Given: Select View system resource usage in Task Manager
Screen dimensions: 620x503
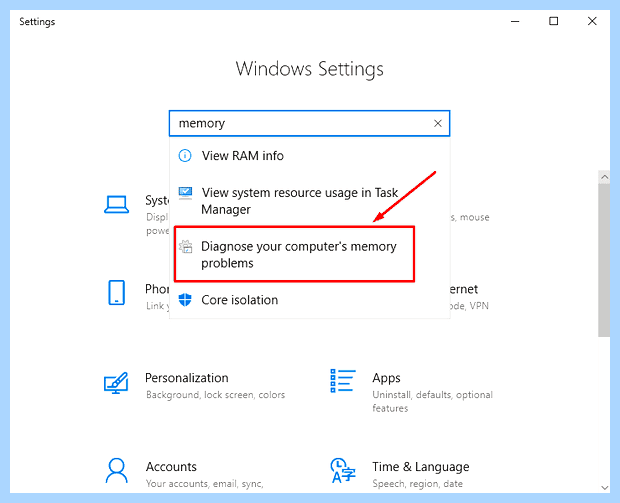Looking at the screenshot, I should tap(309, 200).
